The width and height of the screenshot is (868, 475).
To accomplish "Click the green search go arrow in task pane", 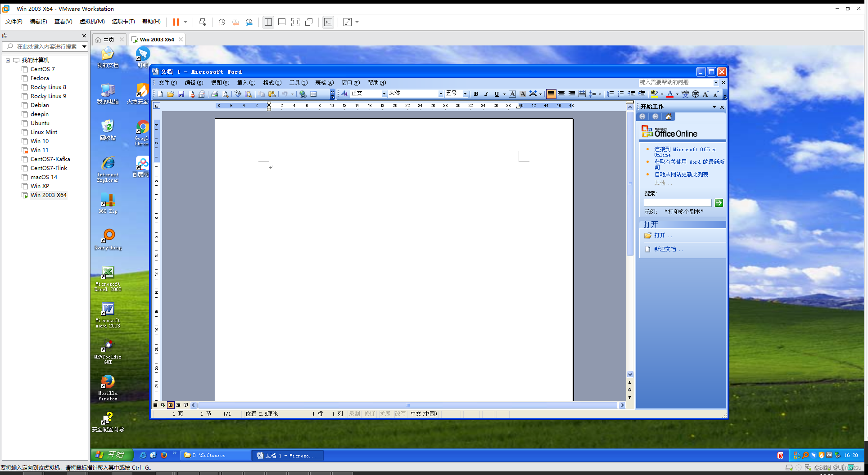I will [x=719, y=203].
